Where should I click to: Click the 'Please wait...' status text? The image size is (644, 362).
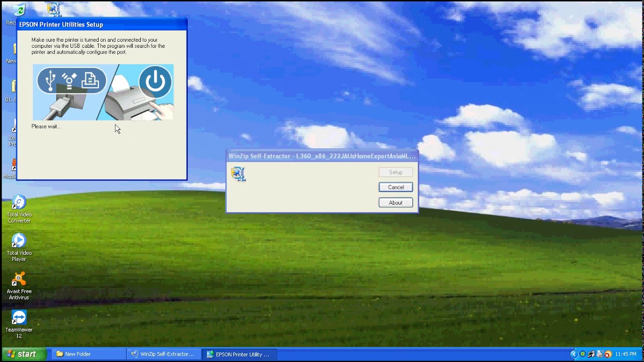click(46, 127)
